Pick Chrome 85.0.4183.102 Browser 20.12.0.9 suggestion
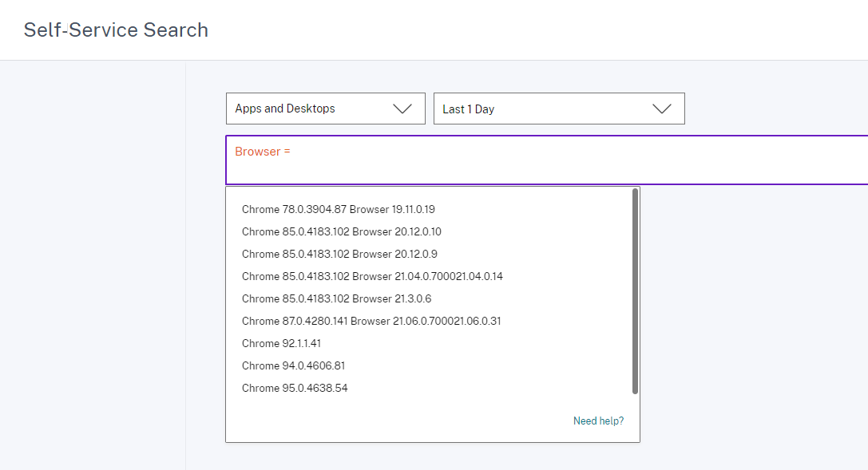 pos(339,254)
